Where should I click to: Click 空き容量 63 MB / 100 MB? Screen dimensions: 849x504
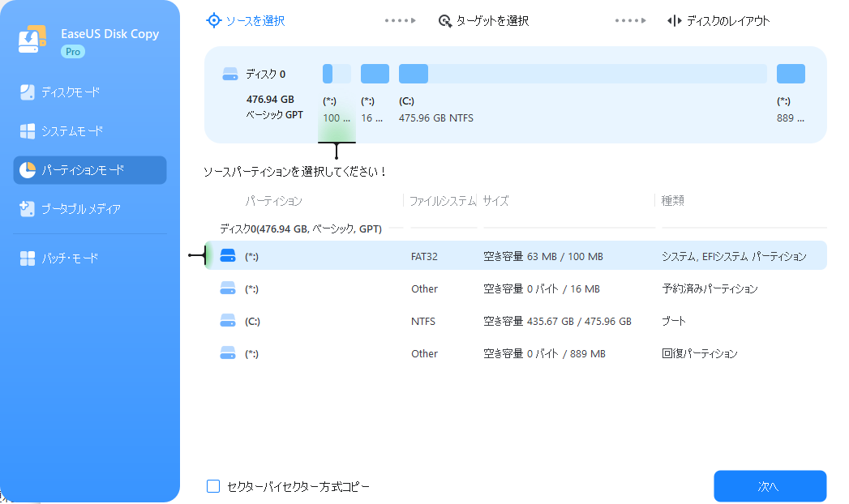pyautogui.click(x=543, y=256)
